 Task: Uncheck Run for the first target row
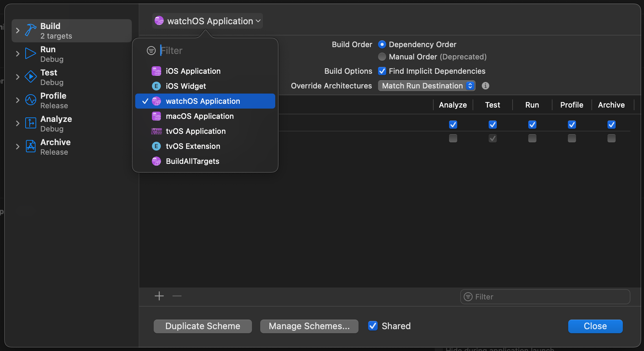(x=532, y=125)
